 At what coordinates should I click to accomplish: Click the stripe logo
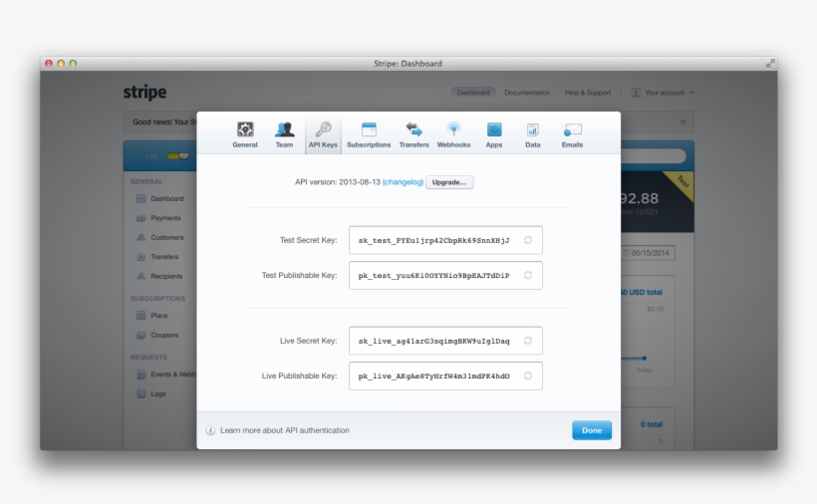[144, 93]
